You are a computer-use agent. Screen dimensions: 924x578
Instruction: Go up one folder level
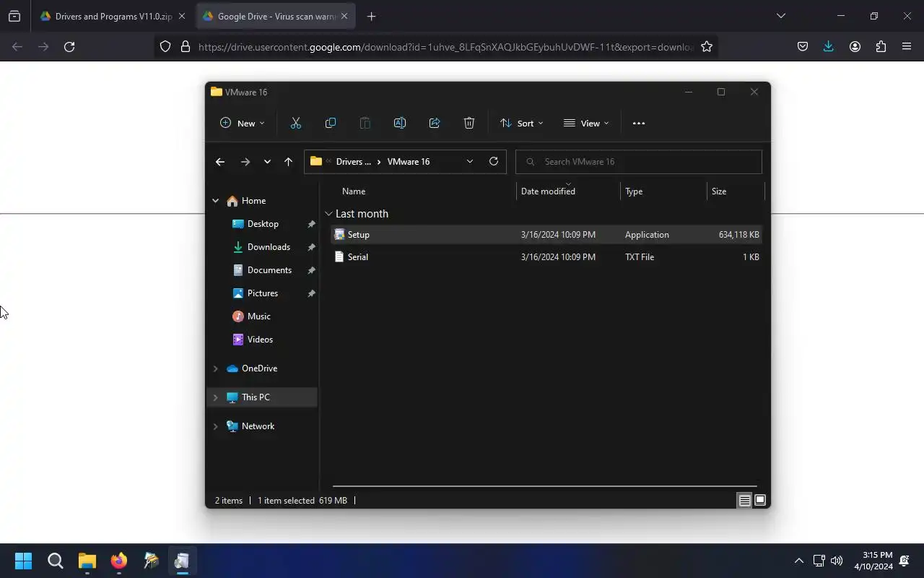(288, 162)
